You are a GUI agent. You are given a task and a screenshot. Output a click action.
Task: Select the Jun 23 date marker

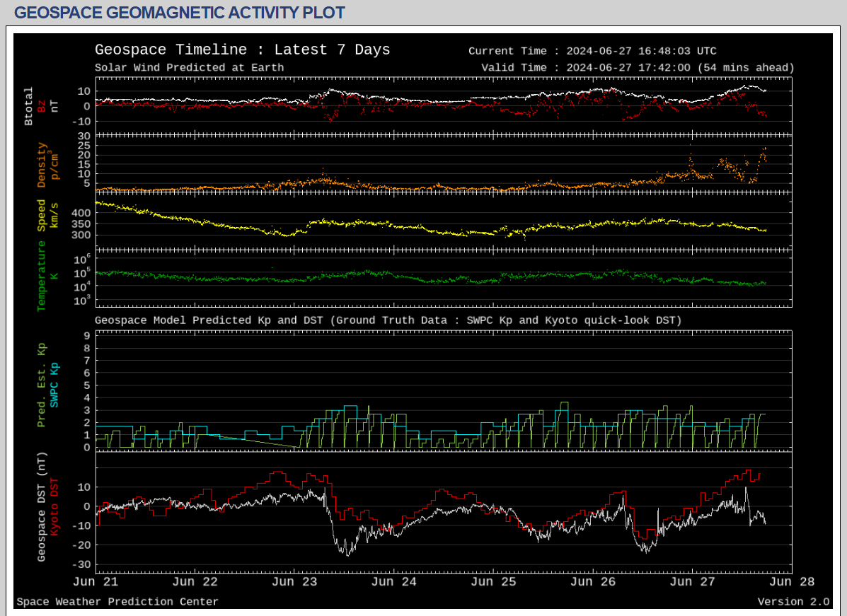[x=294, y=582]
